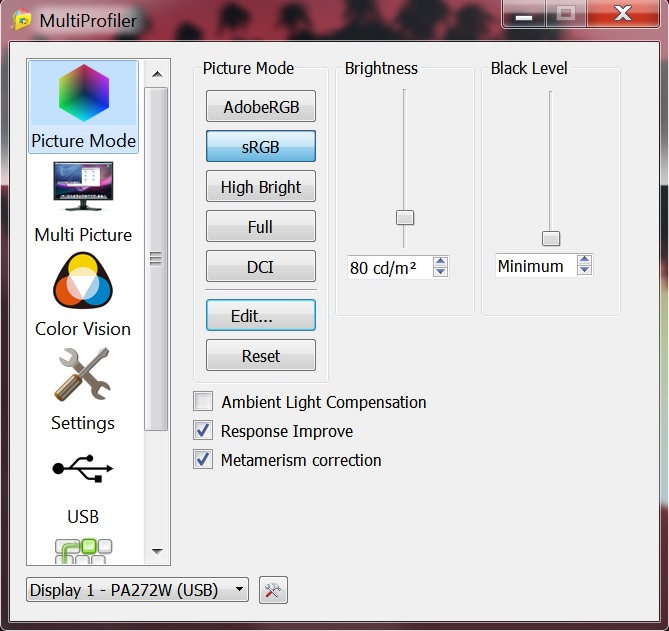Increase brightness with the up stepper arrow
Viewport: 669px width, 631px height.
(440, 262)
